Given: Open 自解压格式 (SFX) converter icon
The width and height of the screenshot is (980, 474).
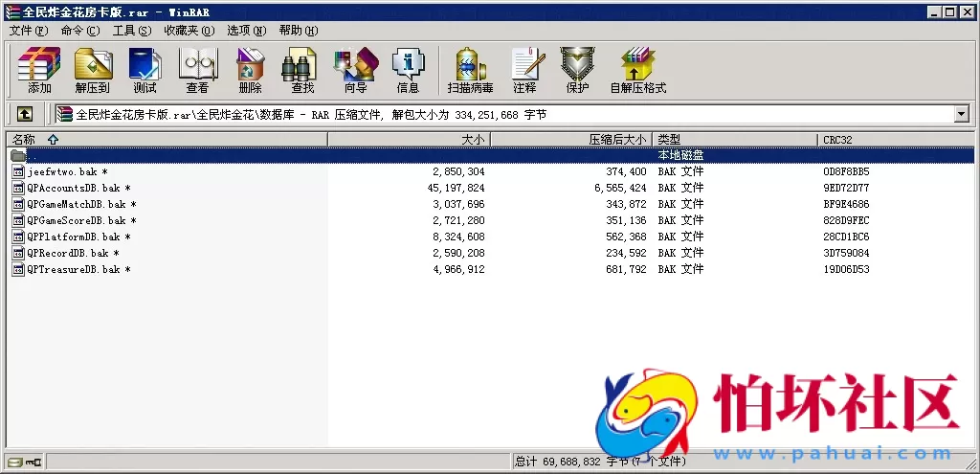Looking at the screenshot, I should click(x=637, y=69).
